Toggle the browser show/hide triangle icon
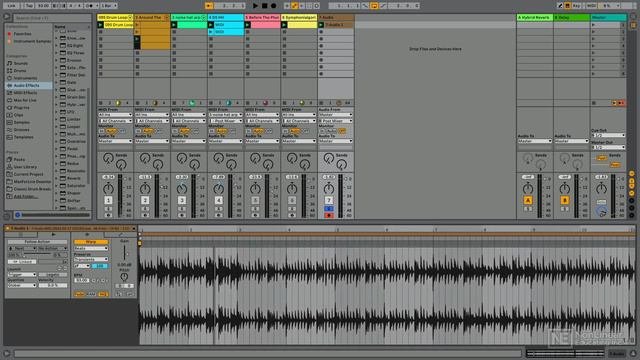Screen dimensions: 640x360 (x=7, y=17)
